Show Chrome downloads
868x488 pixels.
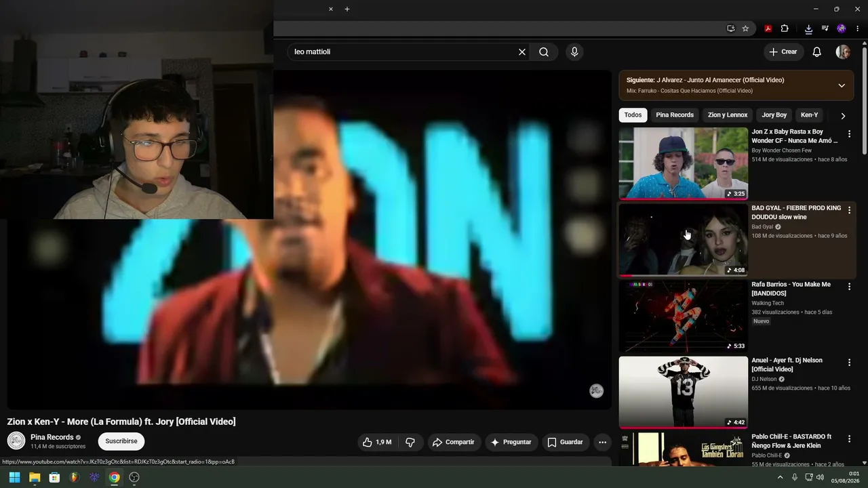(x=808, y=28)
